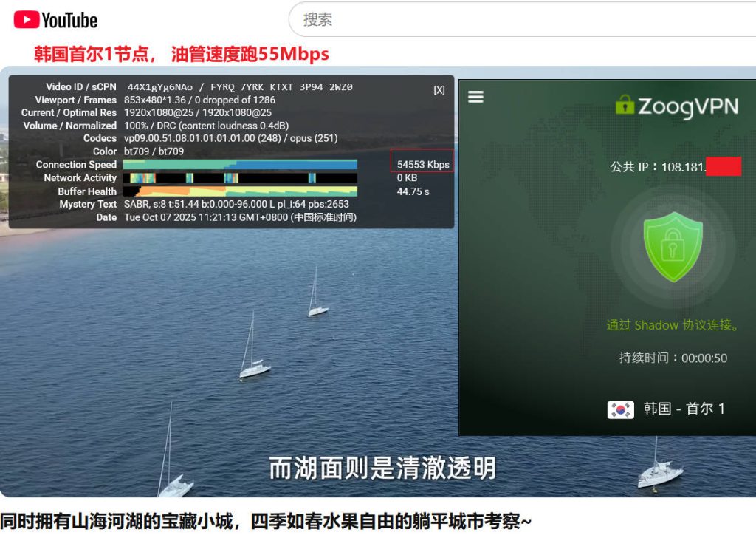Click the Buffer Health graph bar
Image resolution: width=756 pixels, height=535 pixels.
pos(240,191)
